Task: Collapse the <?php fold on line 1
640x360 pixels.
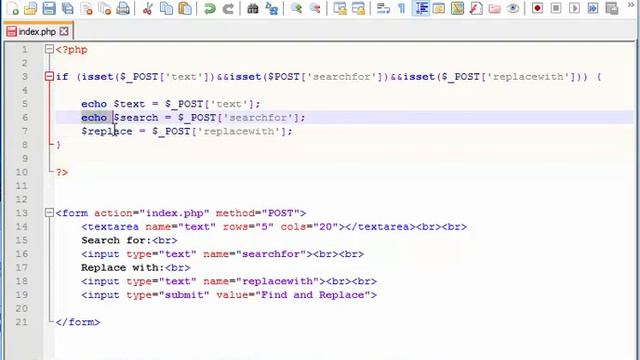Action: (x=49, y=49)
